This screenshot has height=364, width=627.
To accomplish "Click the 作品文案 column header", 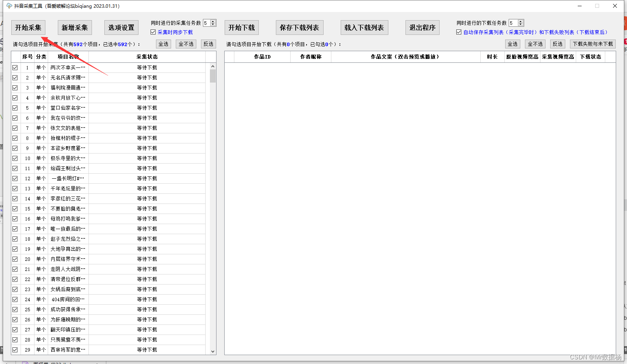I will [x=405, y=57].
